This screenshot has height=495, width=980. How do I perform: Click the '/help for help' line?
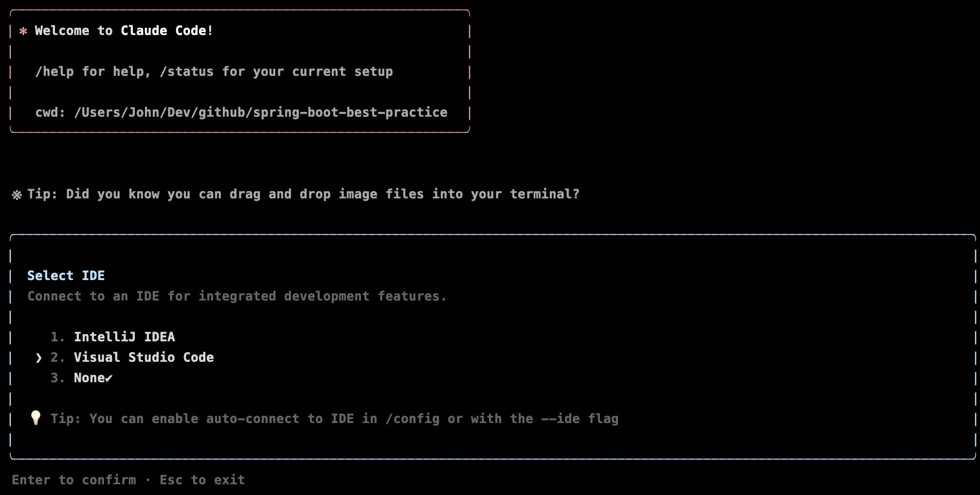pyautogui.click(x=214, y=71)
